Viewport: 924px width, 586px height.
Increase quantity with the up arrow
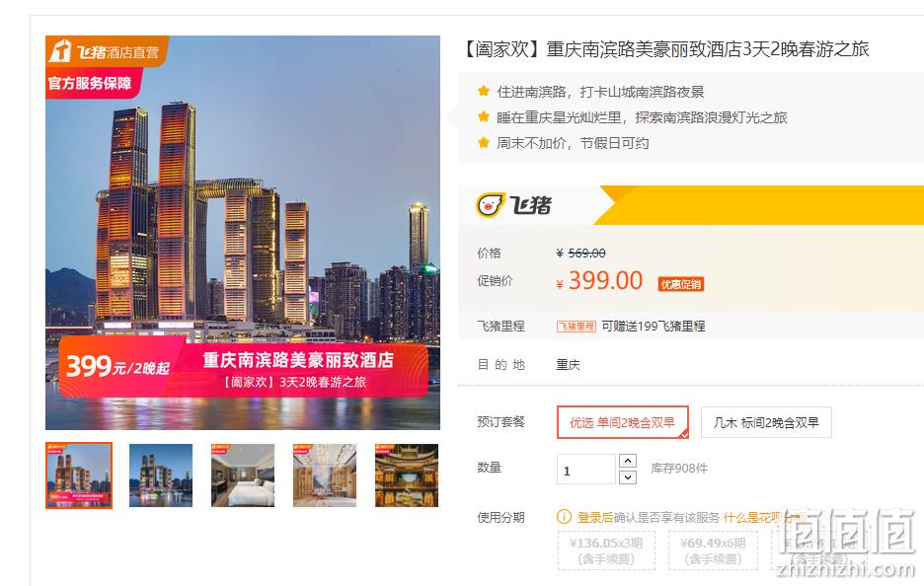[x=628, y=461]
